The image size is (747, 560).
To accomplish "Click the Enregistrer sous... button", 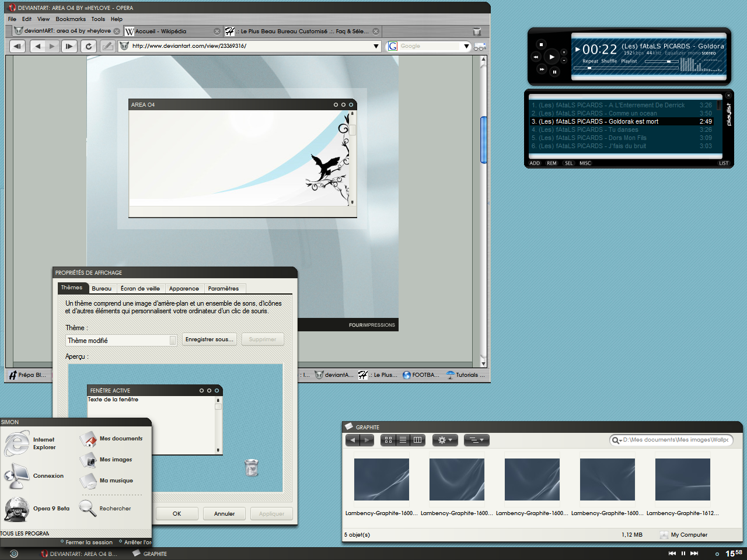I will tap(209, 339).
